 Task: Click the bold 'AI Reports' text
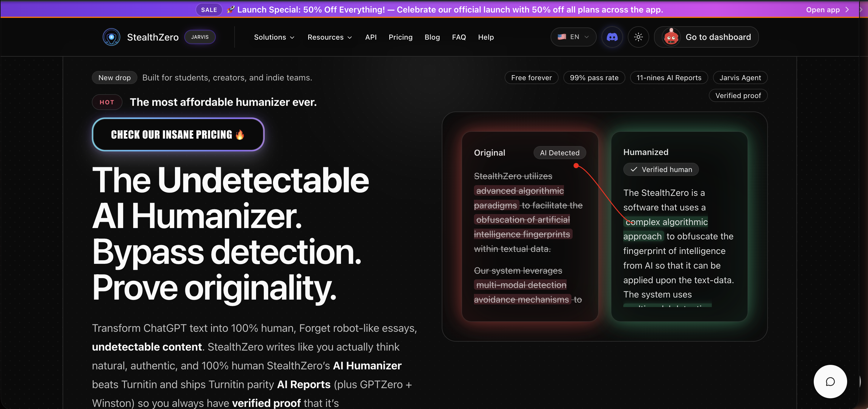304,384
